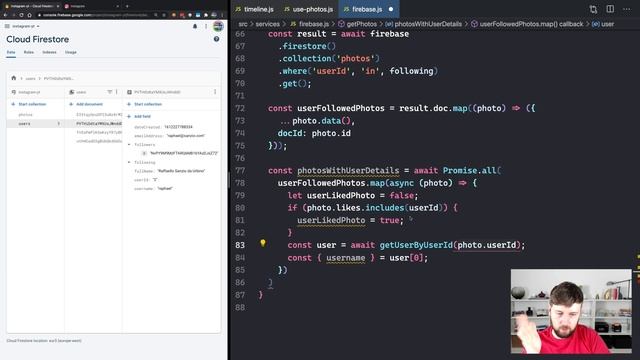Image resolution: width=640 pixels, height=360 pixels.
Task: Collapse the 'followers' array field
Action: coord(129,144)
